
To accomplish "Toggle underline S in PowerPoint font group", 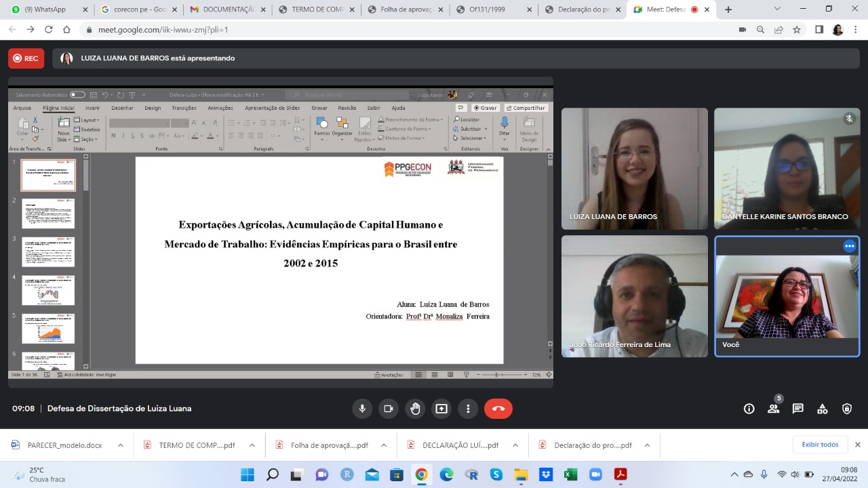I will tap(132, 136).
